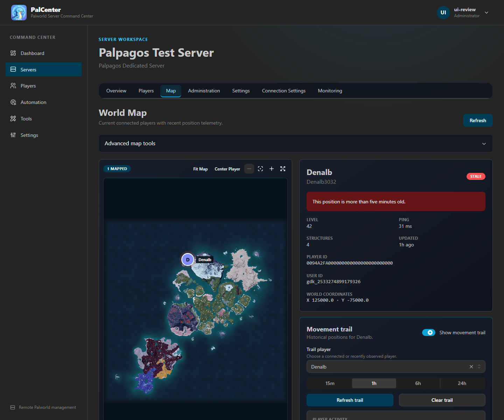Select the Map tab
The width and height of the screenshot is (504, 420).
(171, 91)
